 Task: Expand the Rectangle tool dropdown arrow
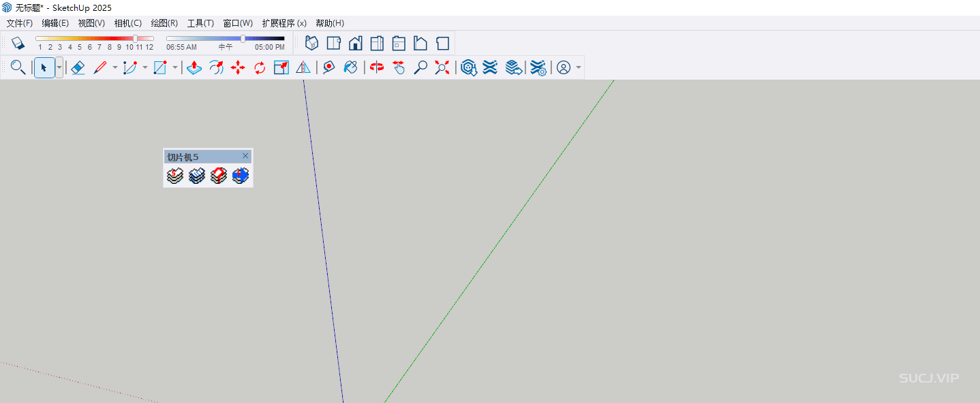[x=174, y=67]
